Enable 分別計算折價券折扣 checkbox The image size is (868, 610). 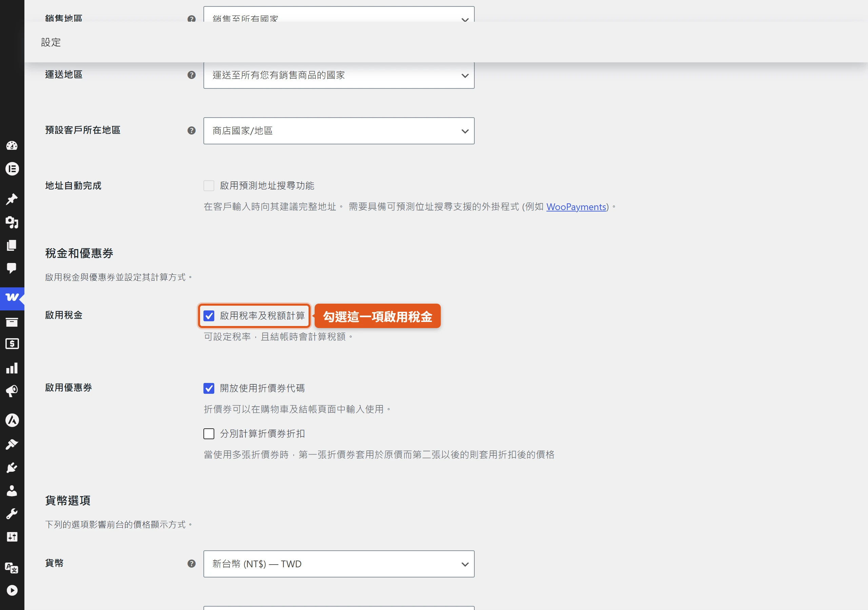pyautogui.click(x=209, y=433)
